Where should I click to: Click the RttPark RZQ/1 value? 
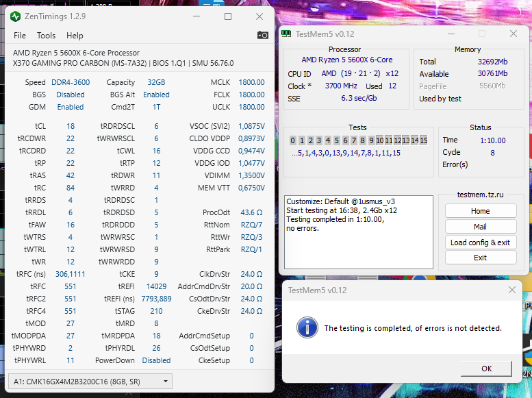pos(251,249)
